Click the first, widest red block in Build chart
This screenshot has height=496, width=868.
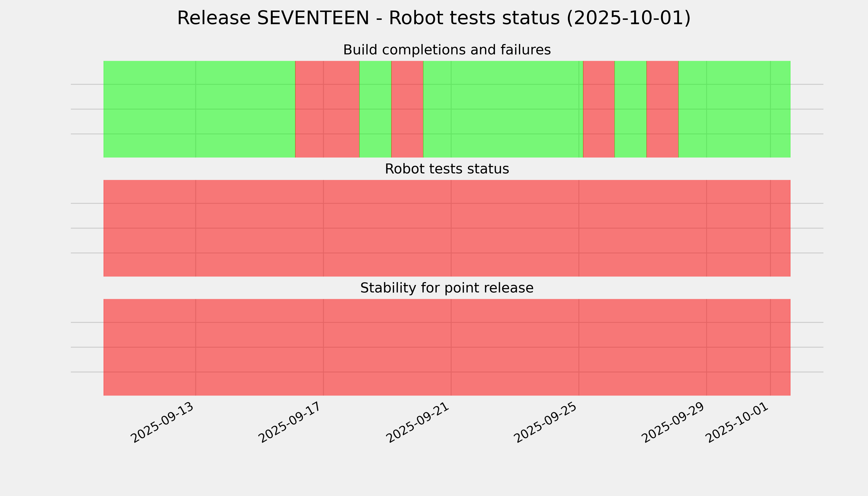(x=327, y=109)
